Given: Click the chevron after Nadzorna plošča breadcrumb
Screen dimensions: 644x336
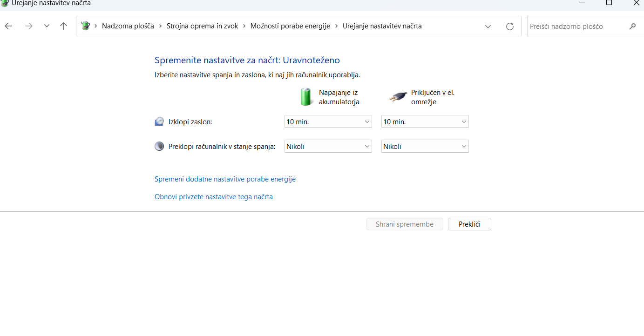Looking at the screenshot, I should tap(160, 26).
